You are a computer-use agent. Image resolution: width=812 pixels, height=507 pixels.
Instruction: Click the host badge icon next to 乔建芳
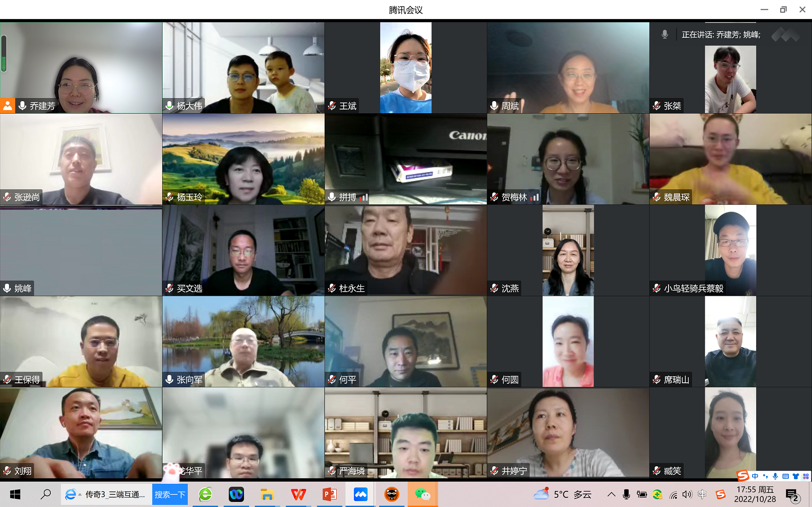point(8,106)
